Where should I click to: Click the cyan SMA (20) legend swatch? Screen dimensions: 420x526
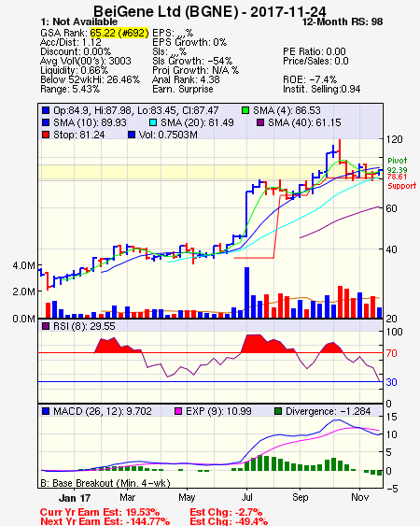(153, 122)
